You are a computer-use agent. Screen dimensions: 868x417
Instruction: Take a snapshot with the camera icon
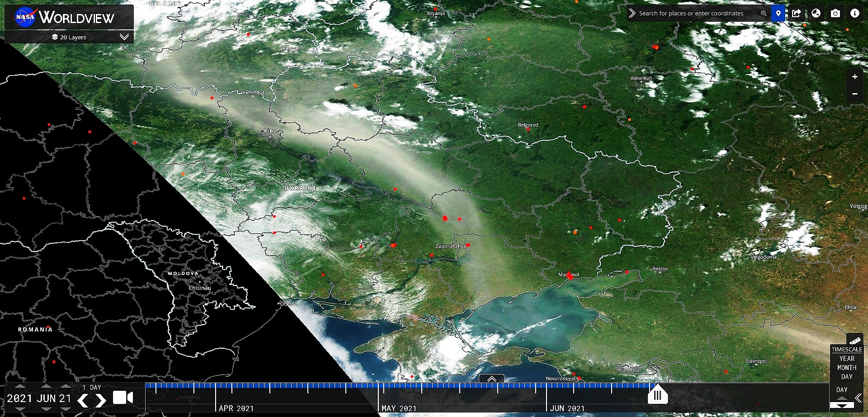pyautogui.click(x=835, y=14)
